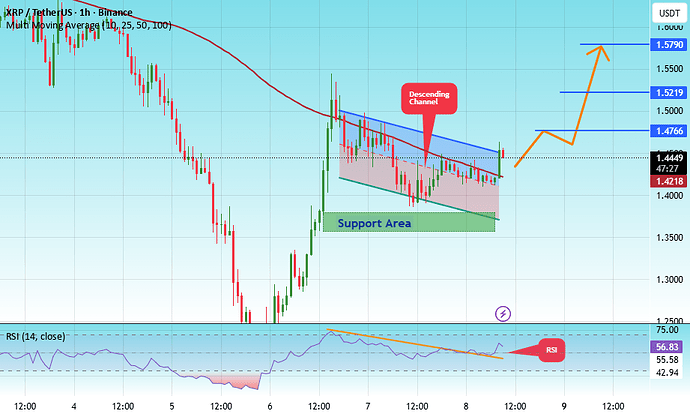The width and height of the screenshot is (690, 416).
Task: Select the orange RSI trendline
Action: (x=420, y=342)
